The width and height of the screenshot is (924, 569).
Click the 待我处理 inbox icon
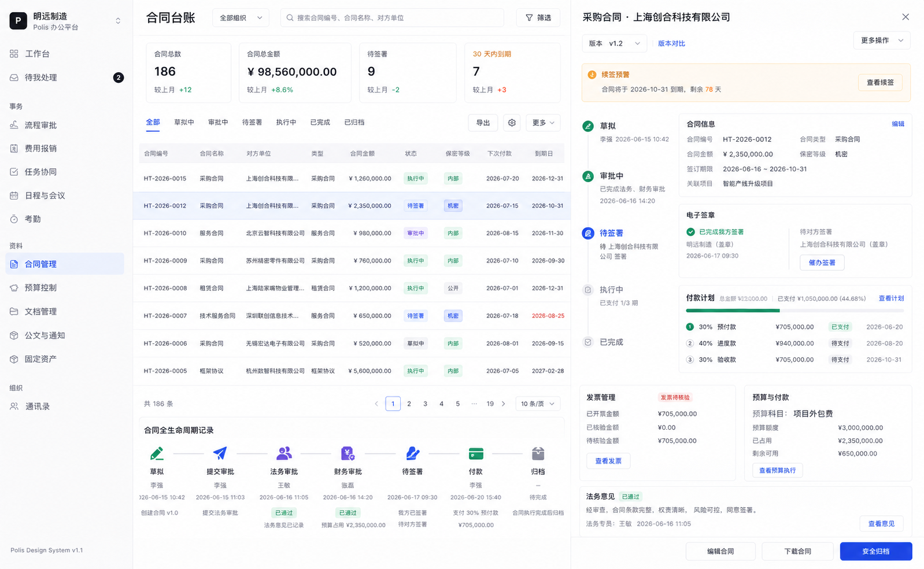pos(14,77)
